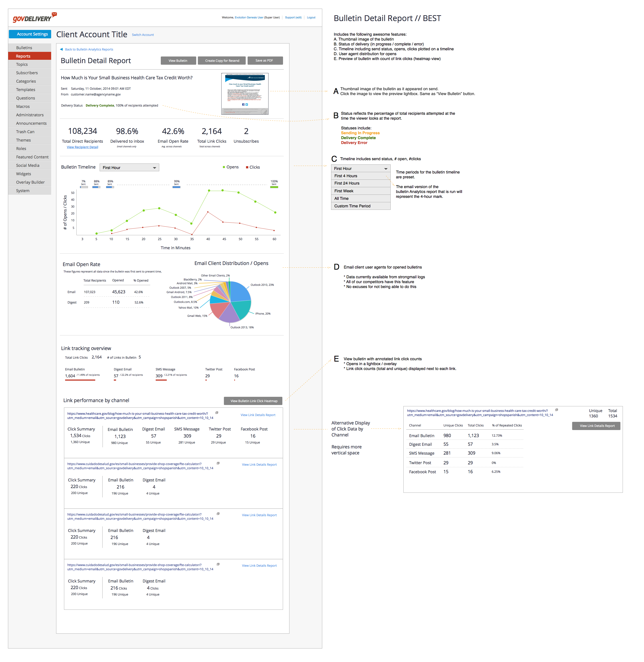Screen dimensions: 644x662
Task: Click the green Opens legend dot
Action: coord(224,167)
